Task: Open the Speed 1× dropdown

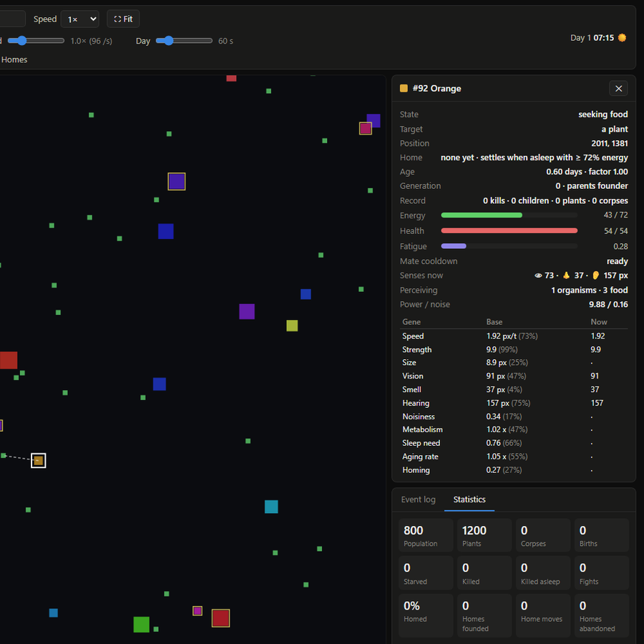Action: [x=79, y=19]
